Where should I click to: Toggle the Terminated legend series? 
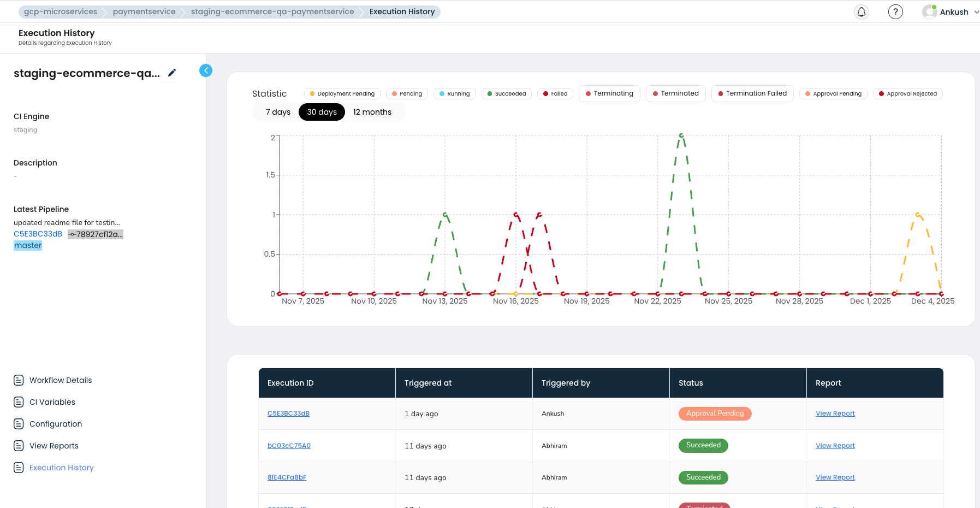tap(676, 93)
